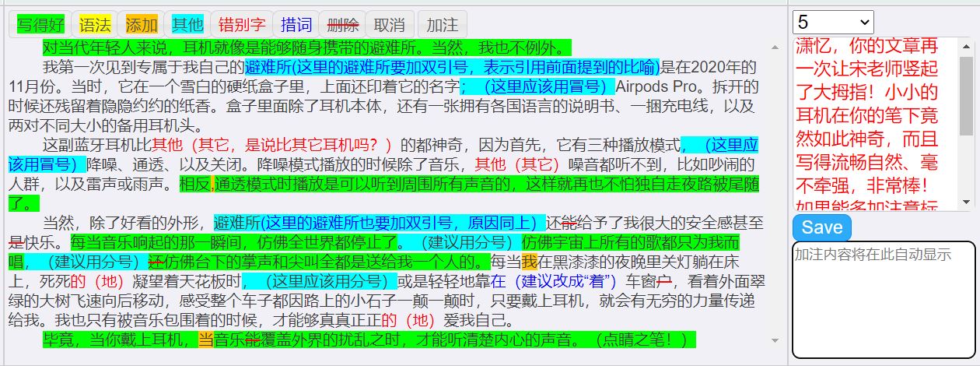
Task: Click the 加注 annotate button
Action: [443, 24]
